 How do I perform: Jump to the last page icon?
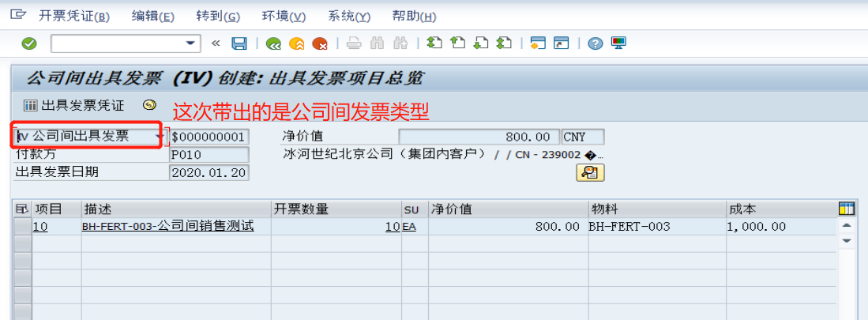(504, 43)
